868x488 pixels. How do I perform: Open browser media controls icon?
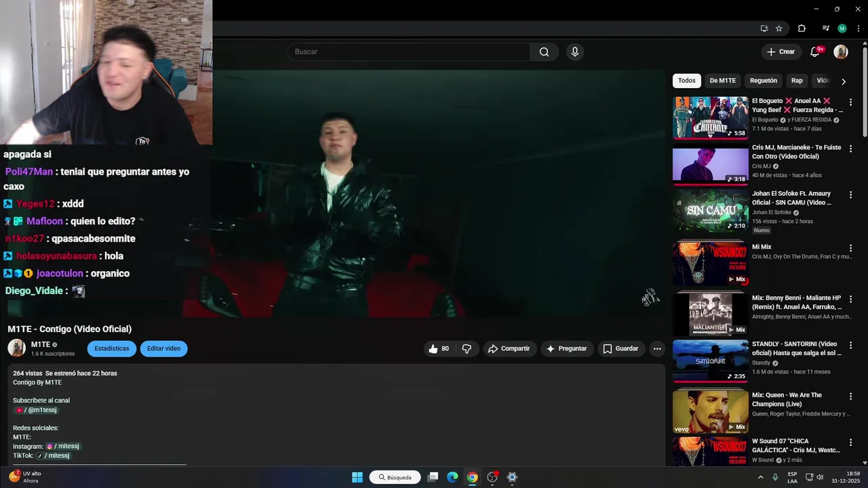pyautogui.click(x=825, y=28)
